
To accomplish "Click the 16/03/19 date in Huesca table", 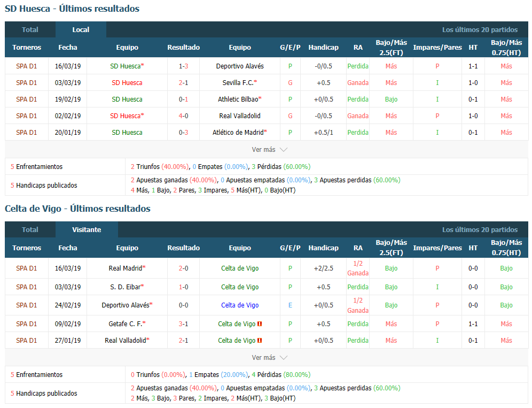I will 68,66.
